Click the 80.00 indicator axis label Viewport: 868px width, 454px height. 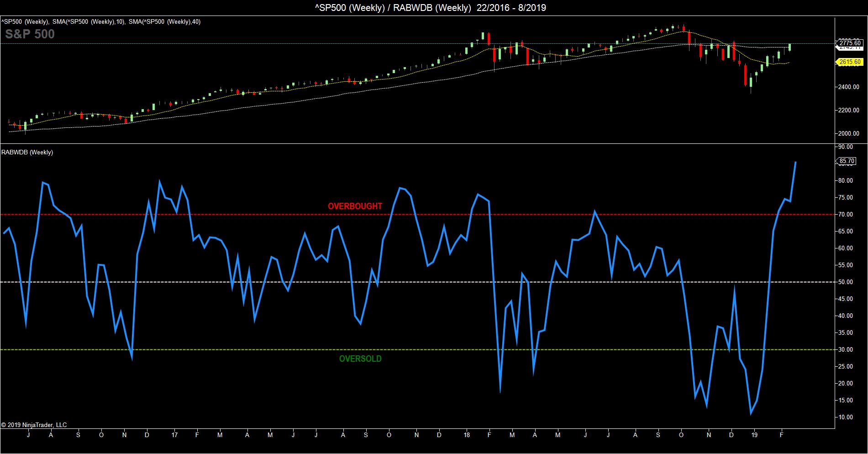(x=846, y=180)
